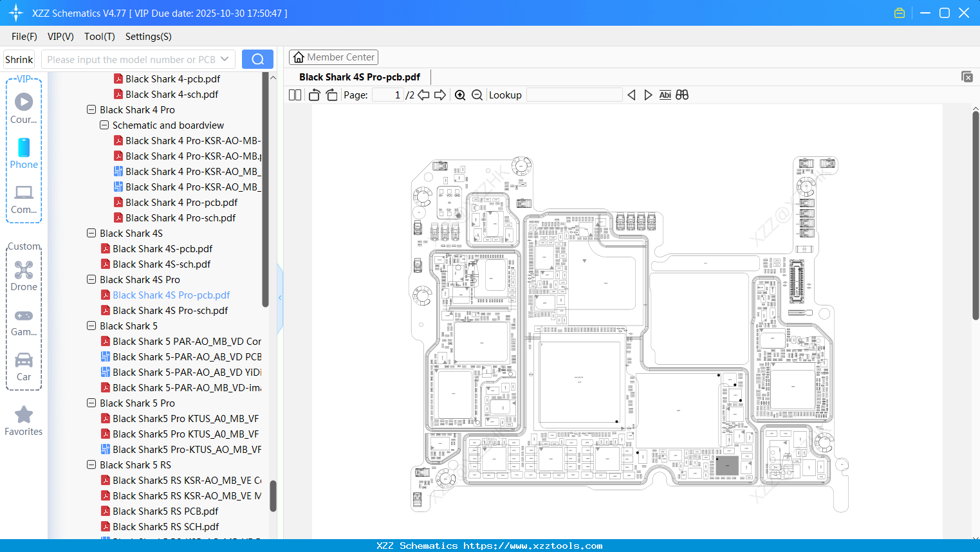The height and width of the screenshot is (552, 980).
Task: Click the home icon in Member Center
Action: (299, 57)
